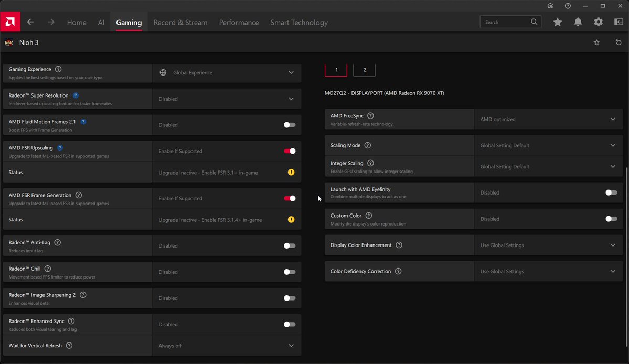Open Wait for Vertical Refresh dropdown

tap(227, 346)
